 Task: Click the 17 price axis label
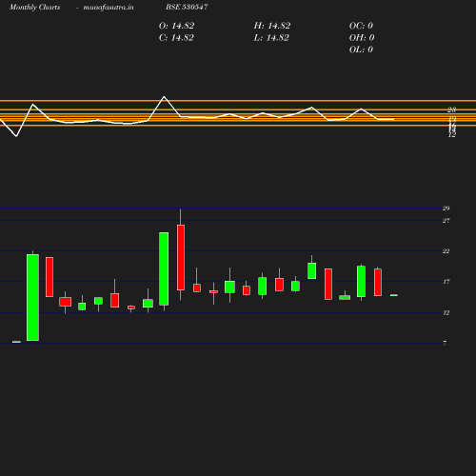pos(446,282)
